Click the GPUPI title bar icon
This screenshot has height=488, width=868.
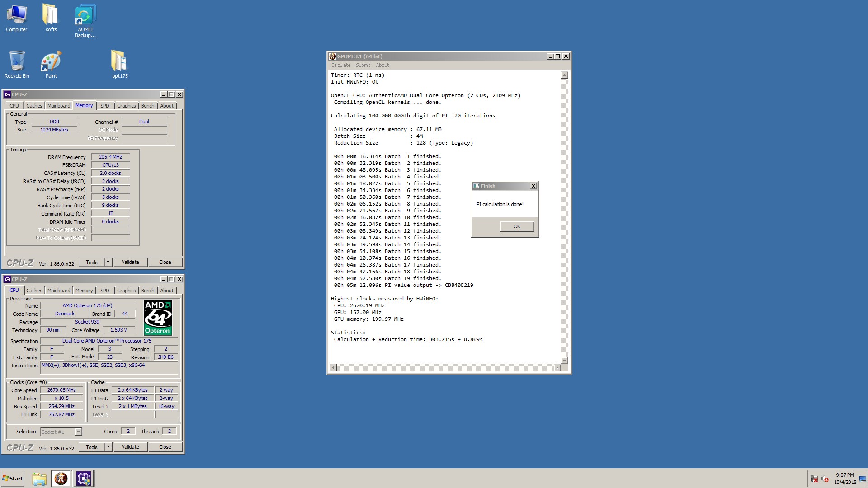tap(333, 56)
